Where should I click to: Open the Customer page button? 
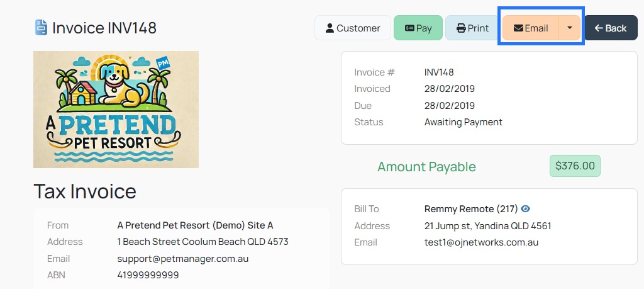(353, 28)
